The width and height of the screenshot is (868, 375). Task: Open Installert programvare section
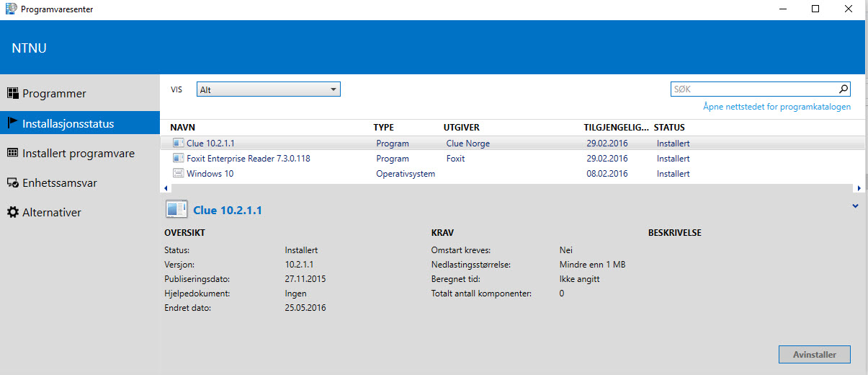coord(80,154)
